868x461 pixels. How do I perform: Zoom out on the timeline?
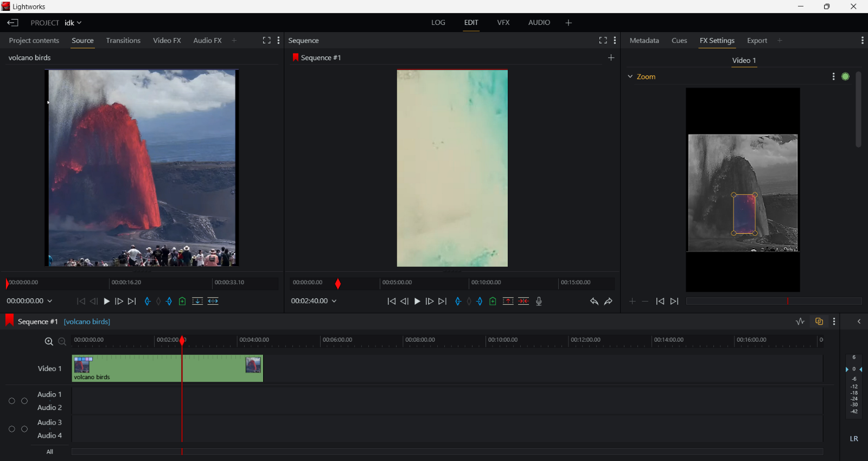click(62, 342)
